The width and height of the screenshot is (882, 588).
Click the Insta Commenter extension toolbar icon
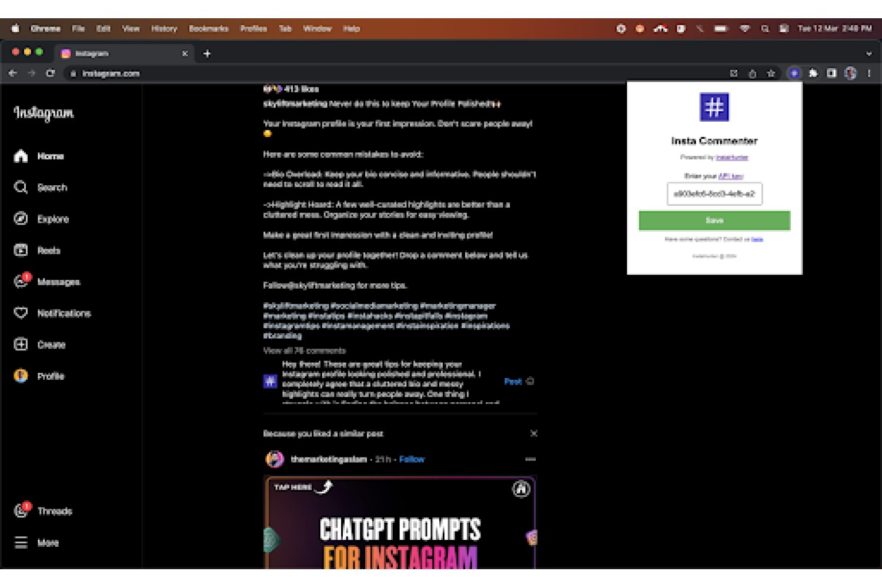tap(794, 73)
